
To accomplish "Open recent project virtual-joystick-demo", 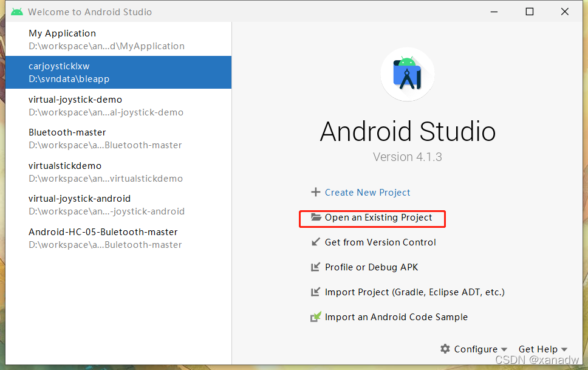I will (118, 106).
